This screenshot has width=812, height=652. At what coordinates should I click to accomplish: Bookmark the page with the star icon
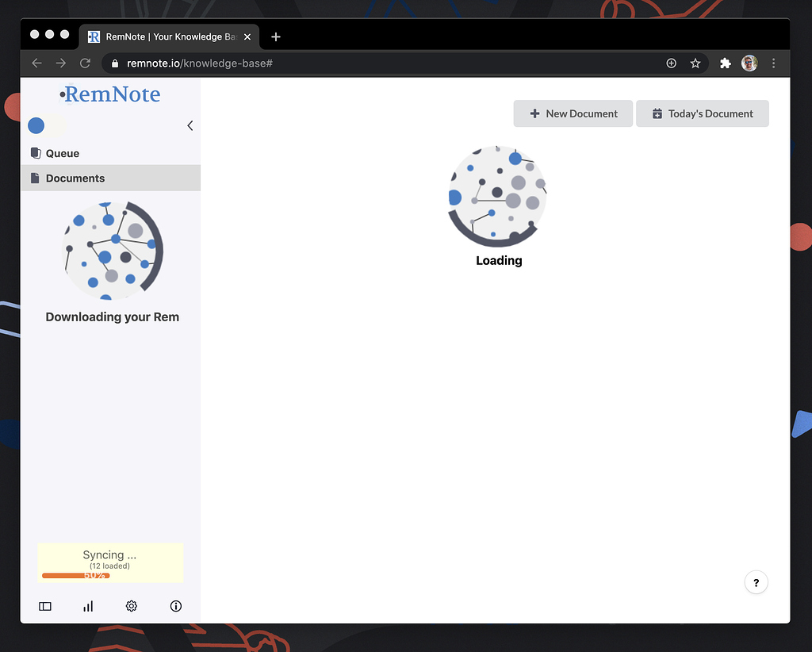tap(695, 63)
